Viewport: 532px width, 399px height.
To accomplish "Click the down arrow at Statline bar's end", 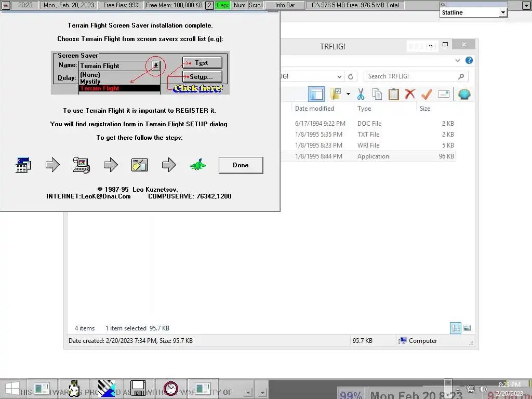I will click(526, 5).
